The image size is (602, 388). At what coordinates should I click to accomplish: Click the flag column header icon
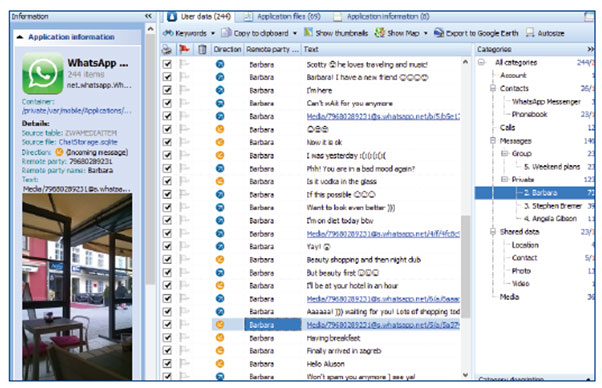185,49
